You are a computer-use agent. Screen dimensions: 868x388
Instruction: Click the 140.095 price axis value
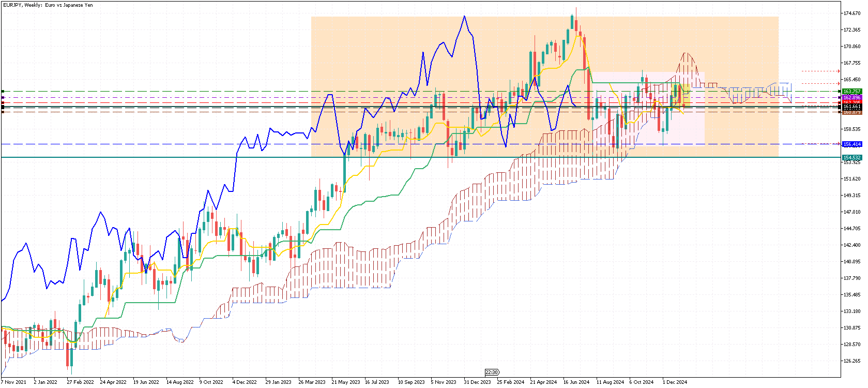click(x=852, y=262)
